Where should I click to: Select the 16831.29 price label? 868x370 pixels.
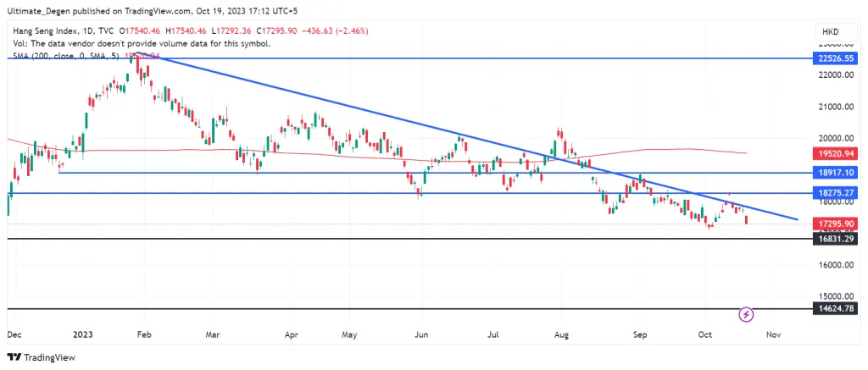click(x=837, y=239)
